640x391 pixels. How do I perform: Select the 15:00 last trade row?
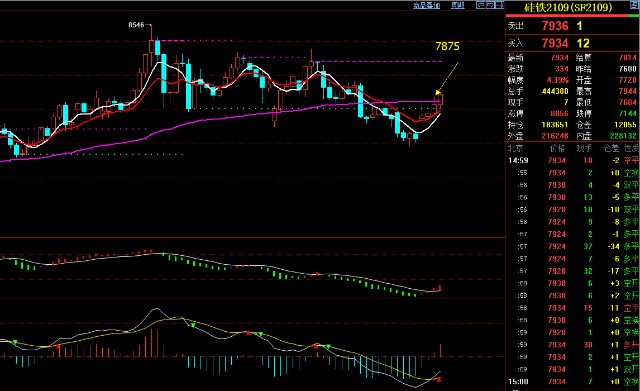(x=572, y=382)
